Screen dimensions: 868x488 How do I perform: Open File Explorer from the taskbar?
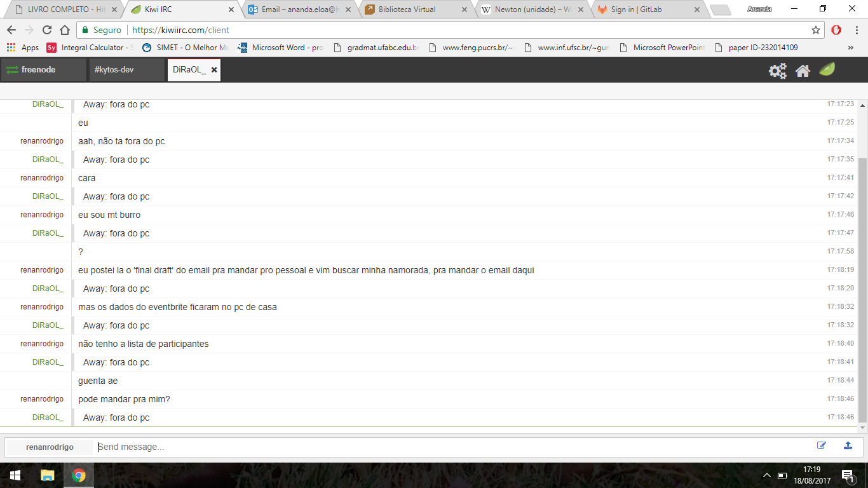[x=48, y=475]
